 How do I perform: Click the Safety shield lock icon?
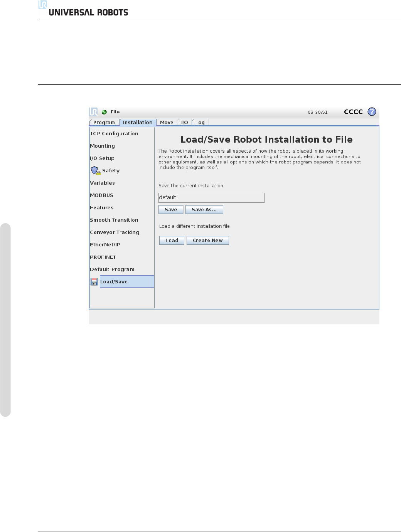pos(96,170)
